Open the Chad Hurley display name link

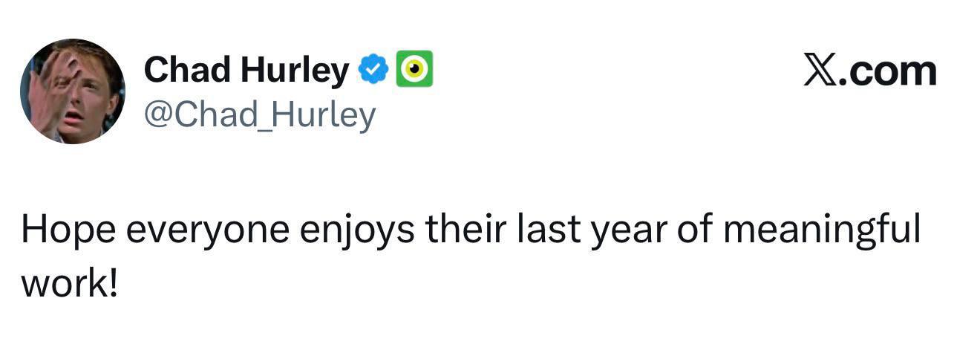pos(246,70)
